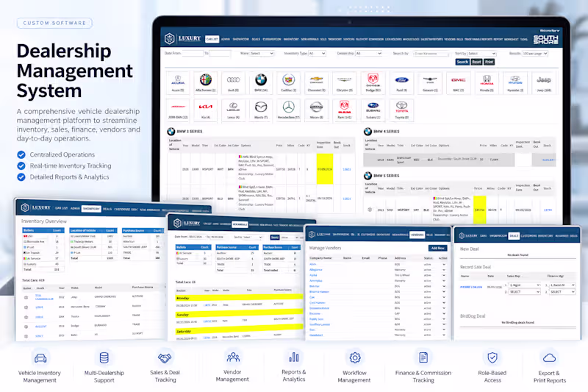Open the SHOWROOM tab in main window
The width and height of the screenshot is (588, 392).
pos(241,39)
